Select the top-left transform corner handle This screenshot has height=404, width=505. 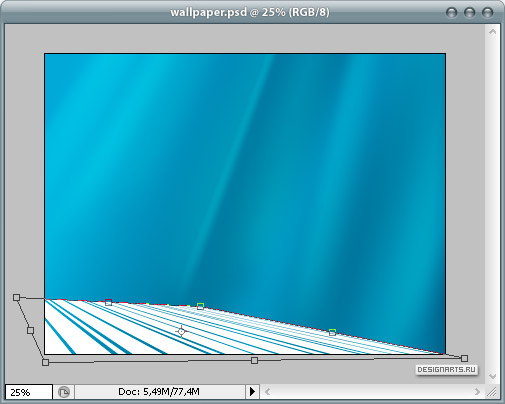[x=16, y=297]
